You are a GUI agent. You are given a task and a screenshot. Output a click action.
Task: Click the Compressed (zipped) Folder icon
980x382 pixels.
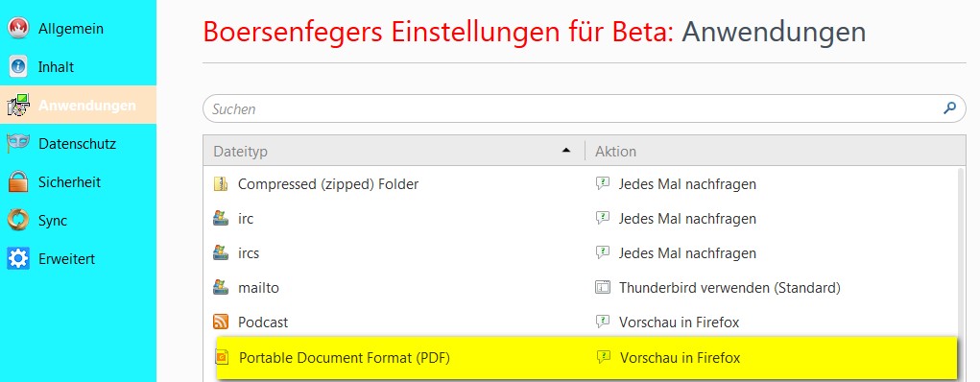click(x=221, y=184)
